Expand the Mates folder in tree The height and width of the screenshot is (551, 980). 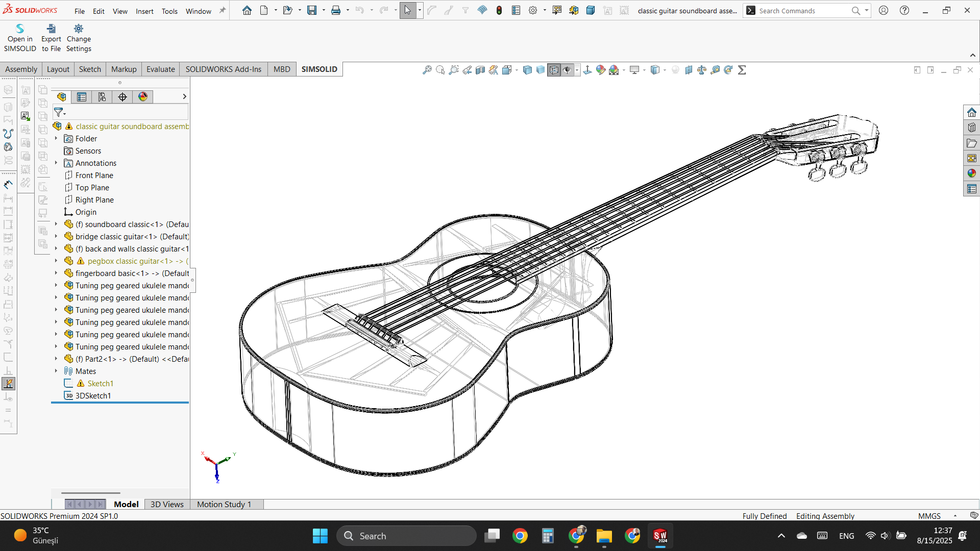(56, 371)
